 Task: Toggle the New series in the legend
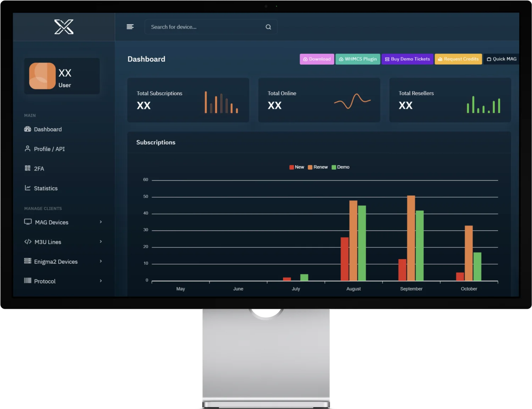pos(297,167)
